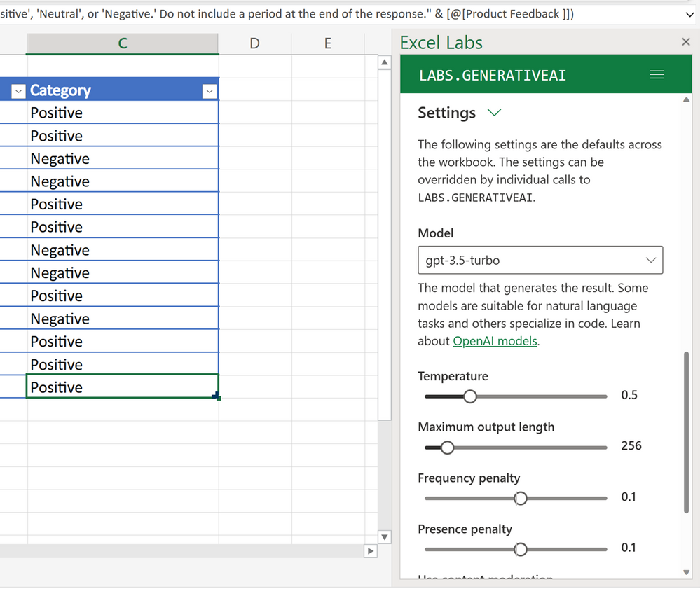
Task: Click the scroll-down arrow on the sheet scrollbar
Action: (x=384, y=536)
